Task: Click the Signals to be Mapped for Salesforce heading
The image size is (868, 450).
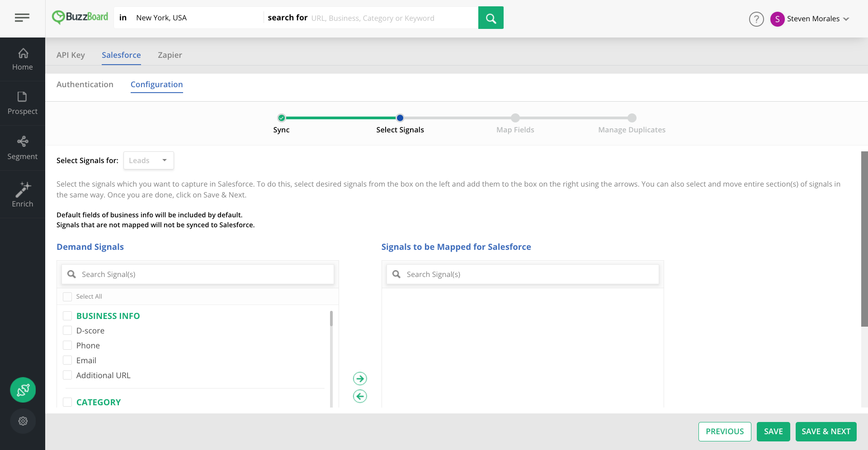Action: (x=456, y=247)
